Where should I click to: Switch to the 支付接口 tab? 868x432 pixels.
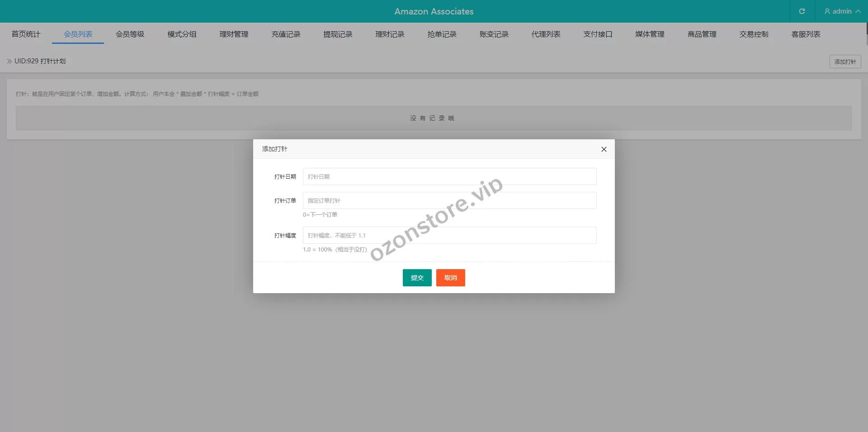click(598, 34)
